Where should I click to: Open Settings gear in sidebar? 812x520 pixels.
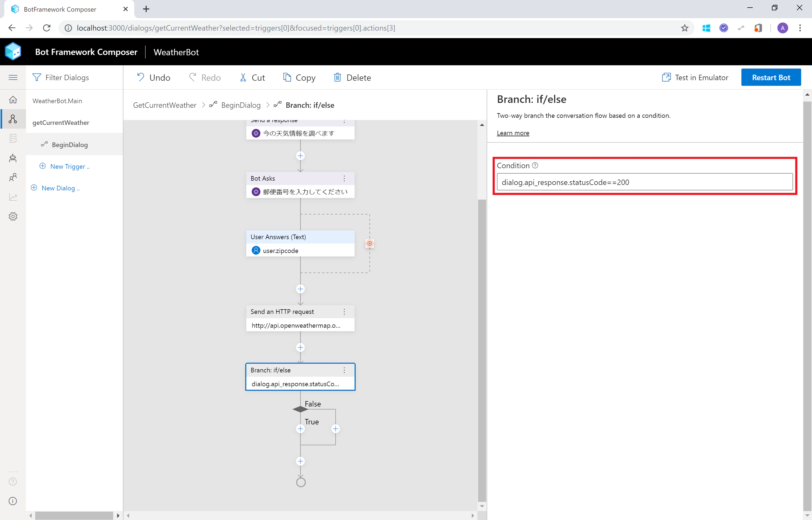click(x=13, y=216)
